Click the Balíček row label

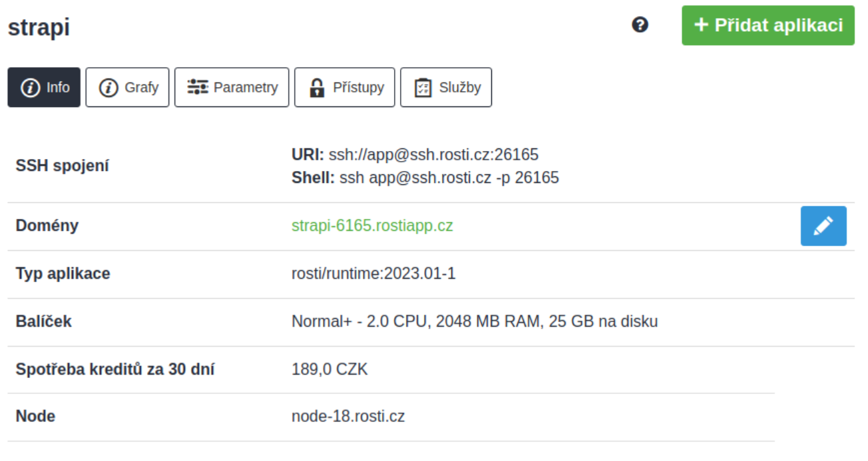click(x=44, y=322)
